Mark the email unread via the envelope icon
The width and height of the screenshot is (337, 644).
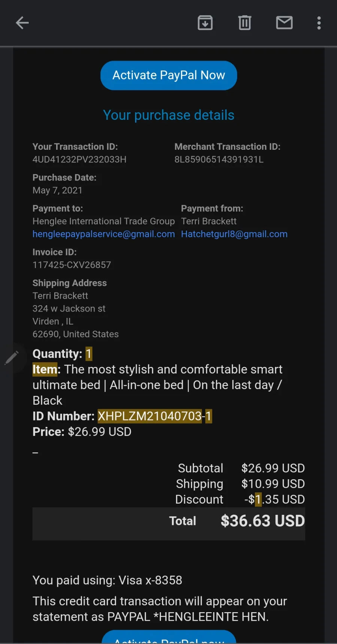[x=284, y=23]
